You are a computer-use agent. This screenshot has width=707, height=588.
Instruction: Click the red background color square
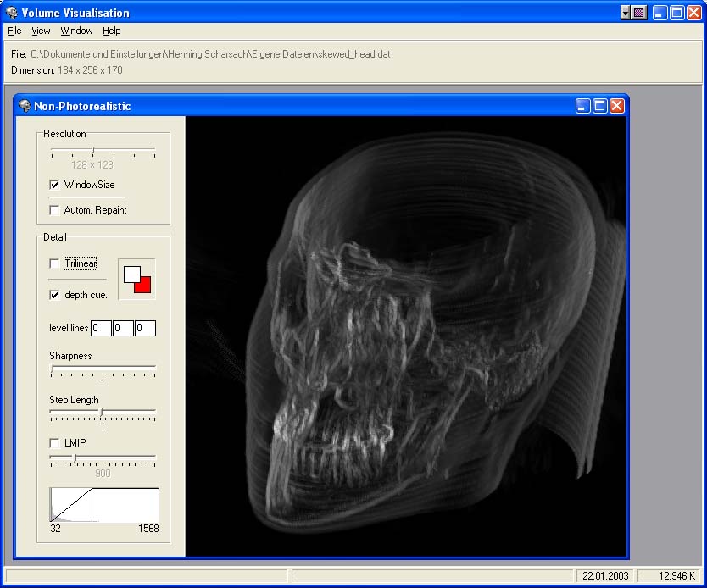click(142, 286)
